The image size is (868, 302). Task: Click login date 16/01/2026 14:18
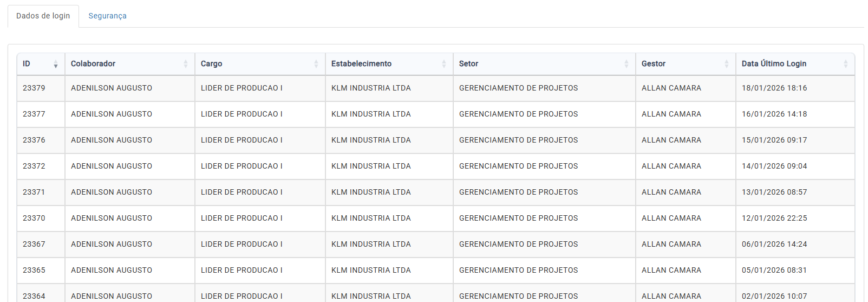774,114
